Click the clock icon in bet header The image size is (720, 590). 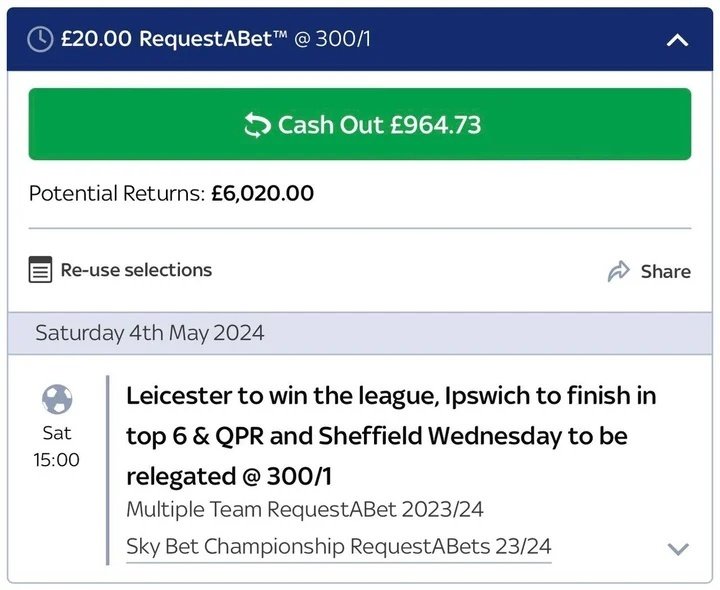[x=40, y=39]
